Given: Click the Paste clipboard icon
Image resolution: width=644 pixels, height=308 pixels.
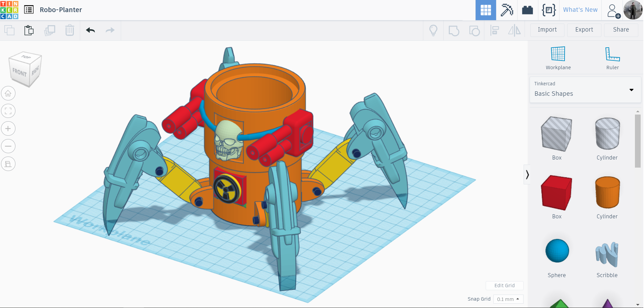Looking at the screenshot, I should (x=29, y=30).
